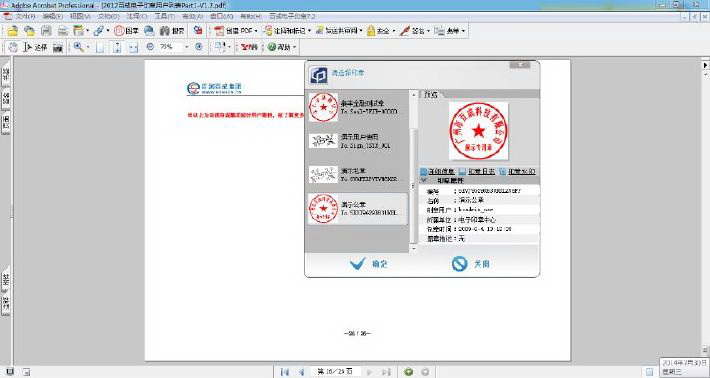Click the zoom out round button
The width and height of the screenshot is (710, 378).
tap(150, 47)
